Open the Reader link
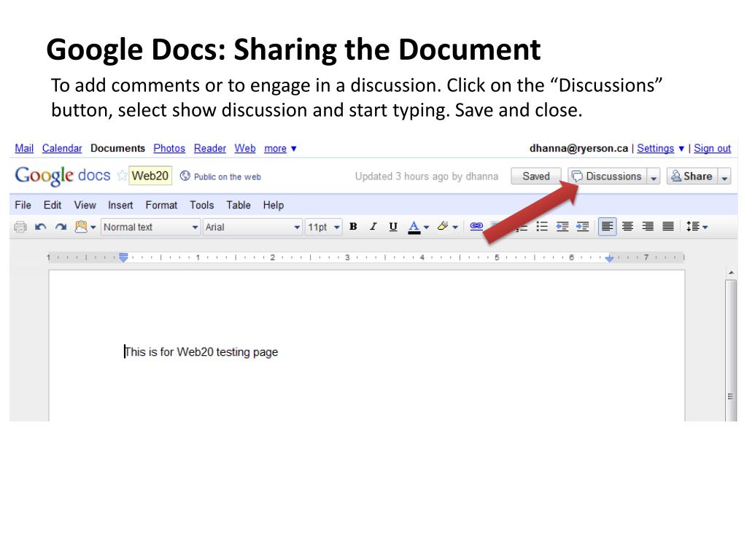The image size is (747, 560). pos(209,149)
